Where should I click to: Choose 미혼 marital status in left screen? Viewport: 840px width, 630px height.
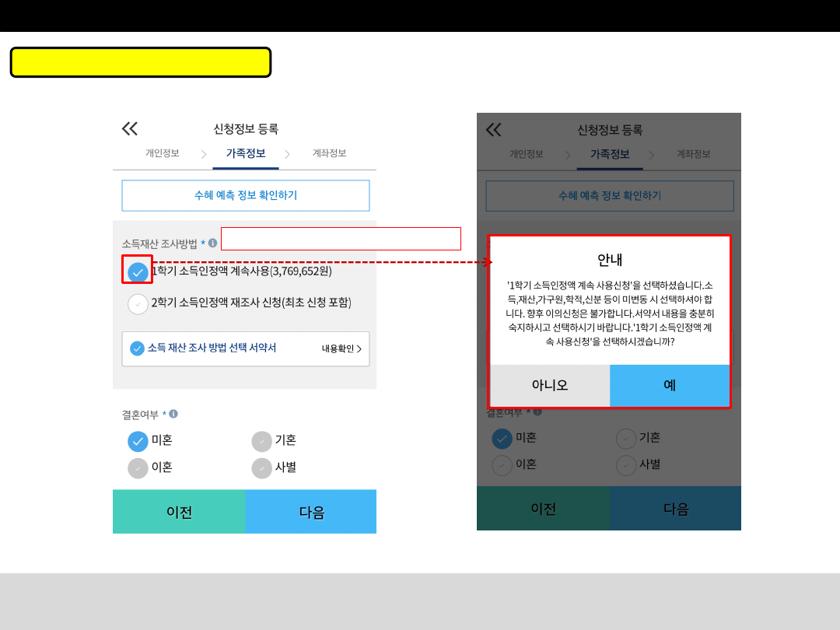coord(138,441)
